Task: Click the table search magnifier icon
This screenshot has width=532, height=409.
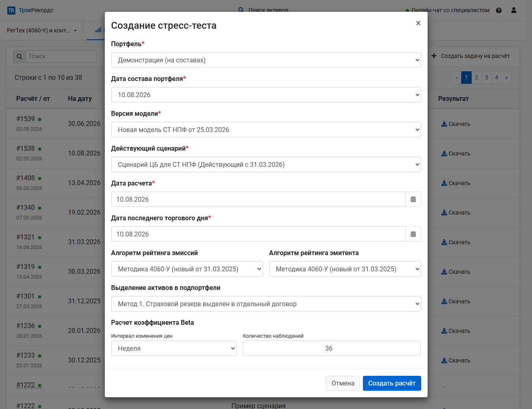Action: (x=19, y=56)
